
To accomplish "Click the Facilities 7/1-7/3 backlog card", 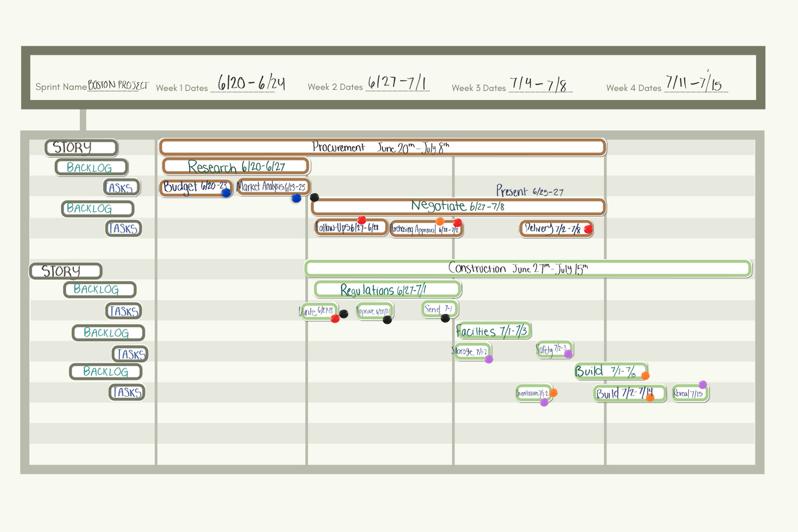I will 494,331.
